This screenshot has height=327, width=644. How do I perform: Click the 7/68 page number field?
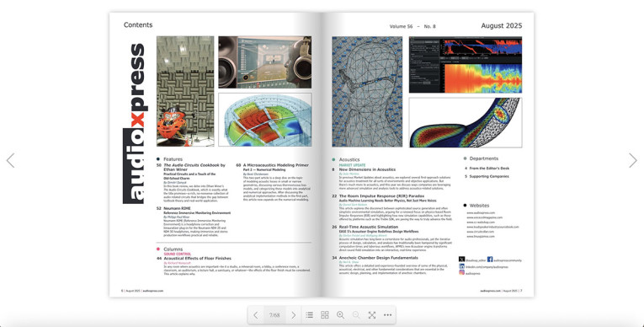274,315
